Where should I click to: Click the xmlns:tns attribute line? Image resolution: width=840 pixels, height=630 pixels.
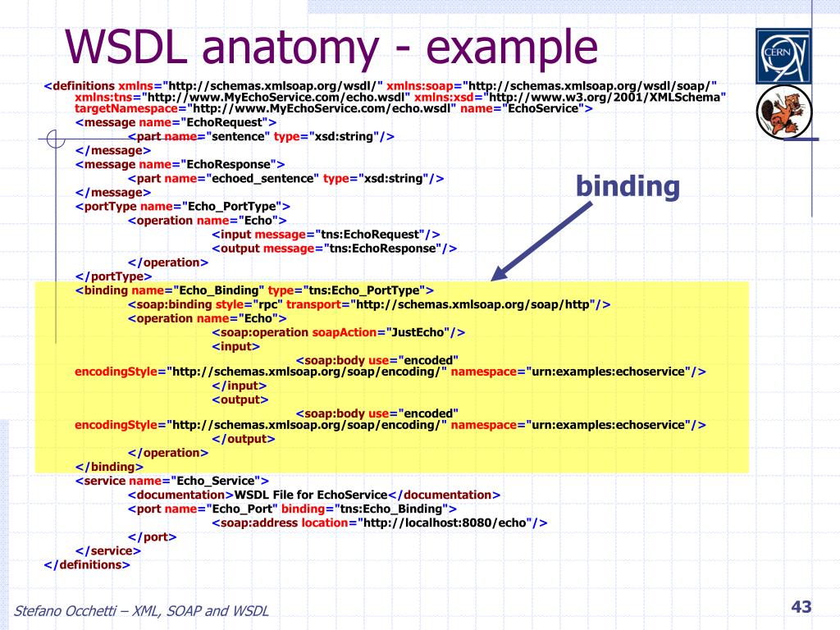tap(400, 98)
